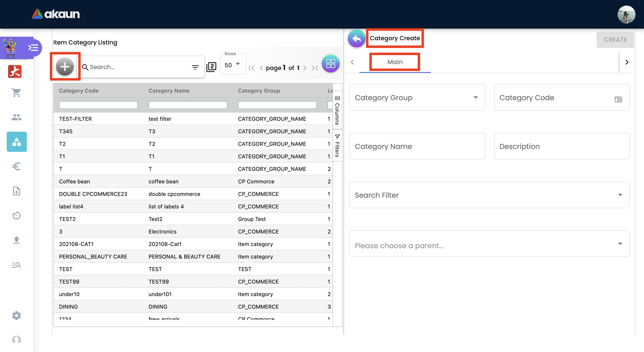Expand the Category Group dropdown
The width and height of the screenshot is (644, 352).
[417, 98]
